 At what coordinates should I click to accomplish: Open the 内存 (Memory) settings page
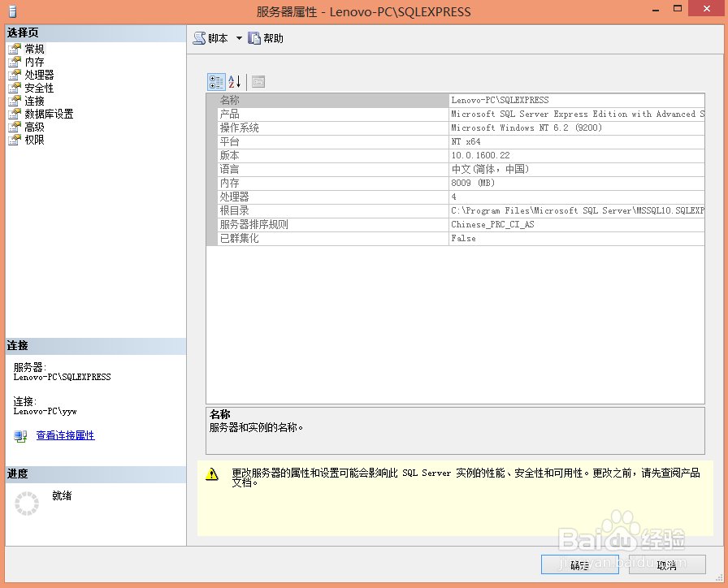coord(32,61)
